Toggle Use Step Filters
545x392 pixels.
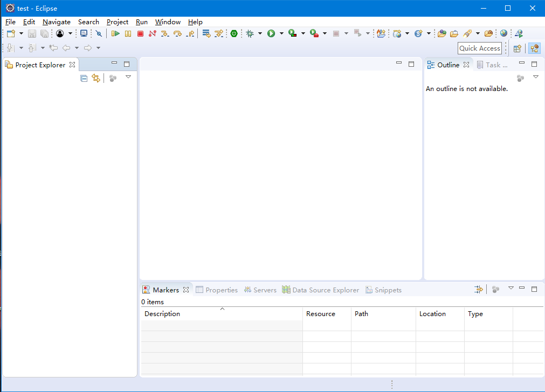[219, 33]
